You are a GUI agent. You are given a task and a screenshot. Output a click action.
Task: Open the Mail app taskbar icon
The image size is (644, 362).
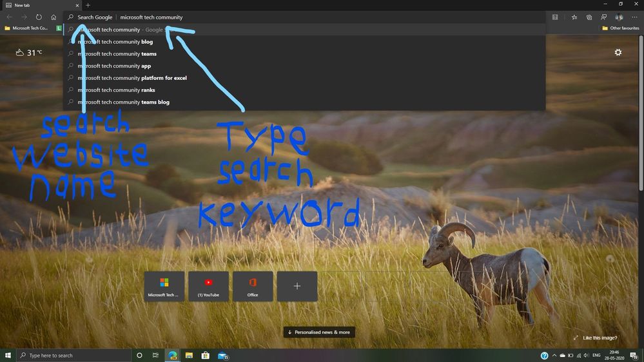222,355
